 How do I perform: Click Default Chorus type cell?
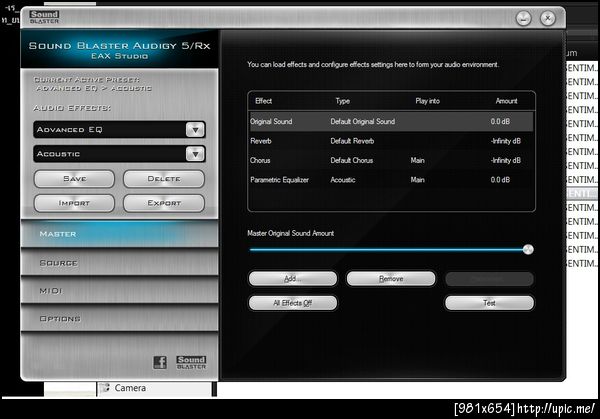352,160
